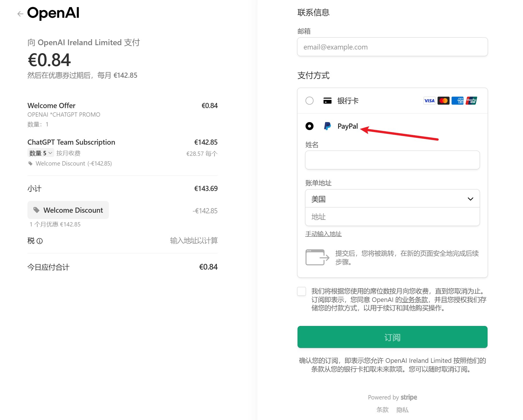
Task: Click the 按月收费 billing text
Action: pos(68,153)
